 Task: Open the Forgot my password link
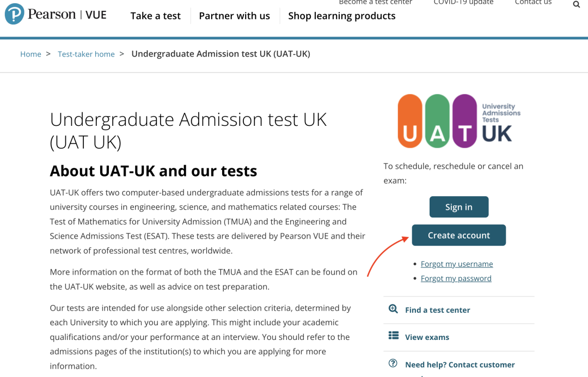[456, 278]
